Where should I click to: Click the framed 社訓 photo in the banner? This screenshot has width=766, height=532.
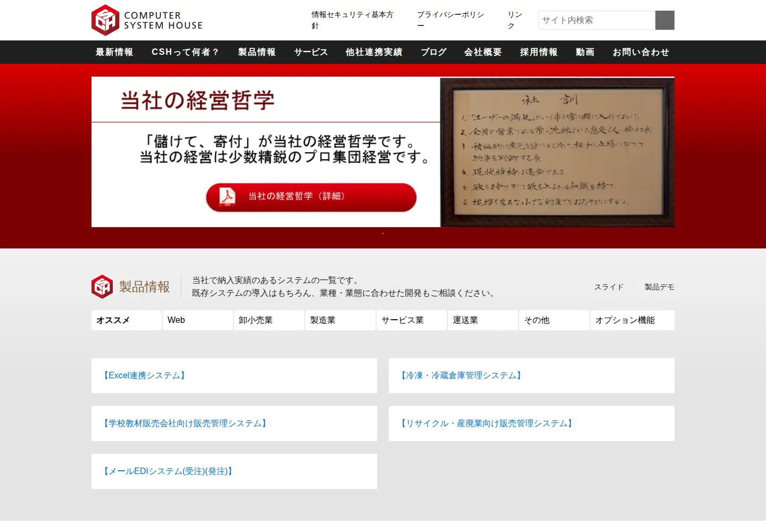[557, 152]
